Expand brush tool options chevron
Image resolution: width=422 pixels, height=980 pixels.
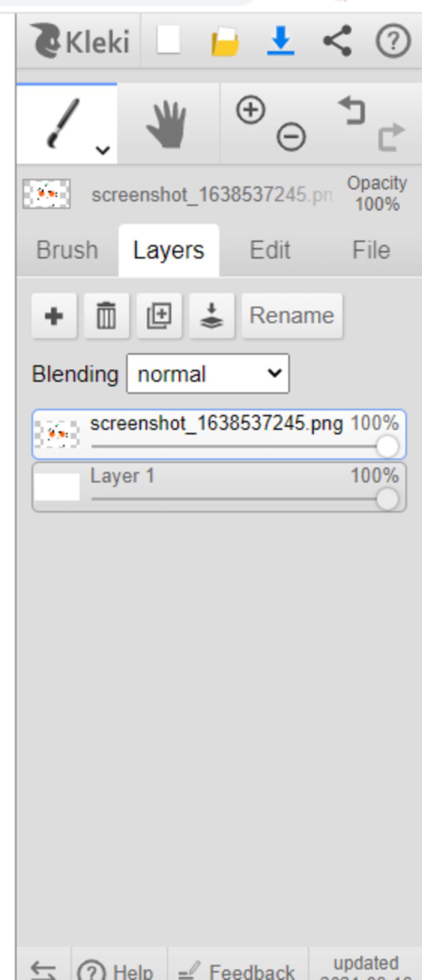103,150
